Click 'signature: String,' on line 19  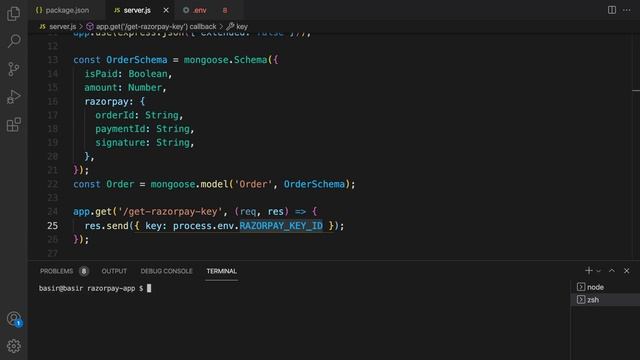(x=144, y=143)
